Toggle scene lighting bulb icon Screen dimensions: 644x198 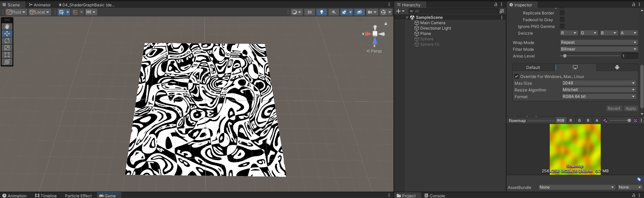click(x=322, y=12)
